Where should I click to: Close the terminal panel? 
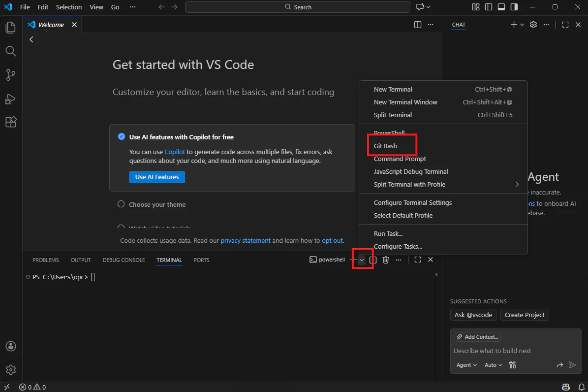tap(431, 260)
